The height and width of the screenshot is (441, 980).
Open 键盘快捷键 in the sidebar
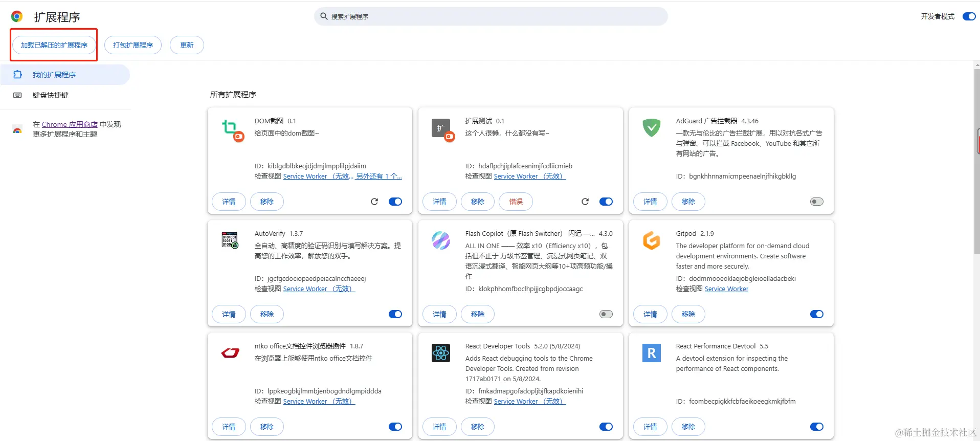[65, 95]
